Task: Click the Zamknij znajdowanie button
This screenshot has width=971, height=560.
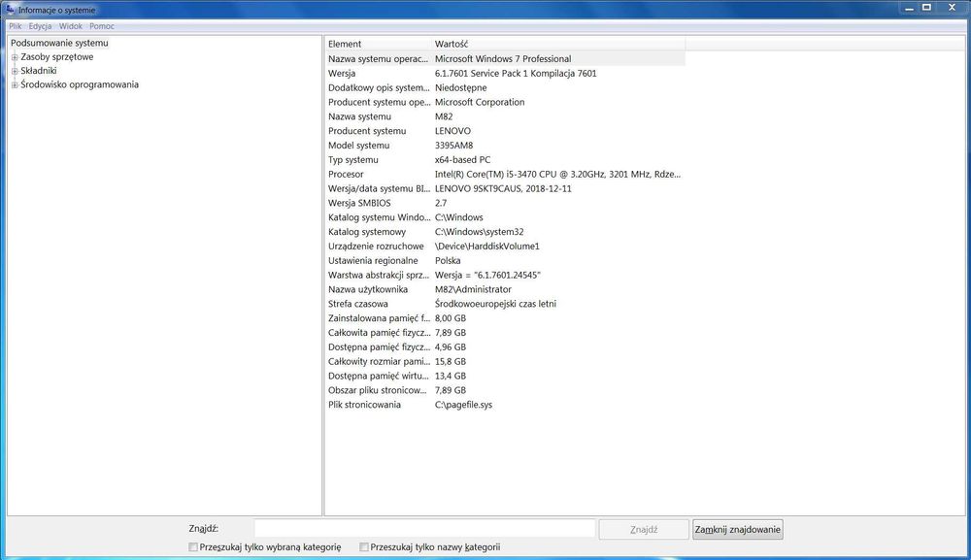Action: (738, 530)
